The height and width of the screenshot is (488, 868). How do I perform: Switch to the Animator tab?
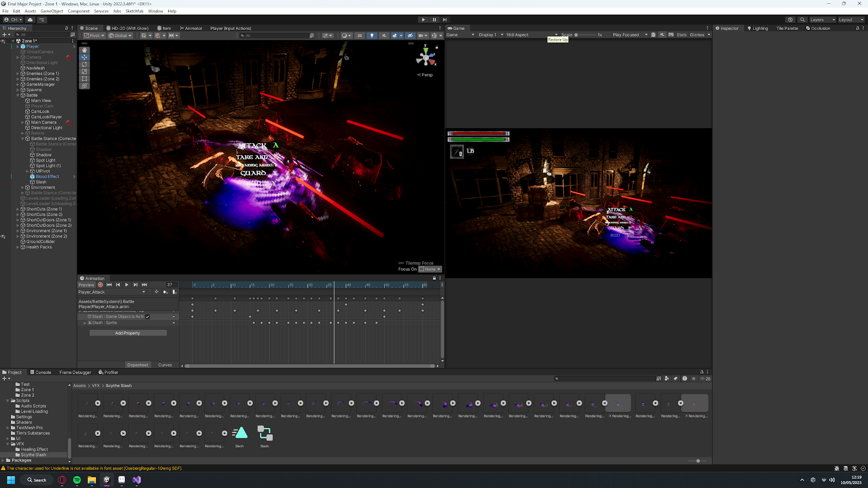191,28
